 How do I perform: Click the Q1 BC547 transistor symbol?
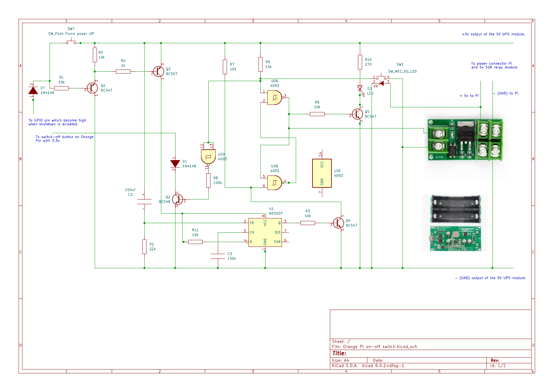(x=92, y=88)
